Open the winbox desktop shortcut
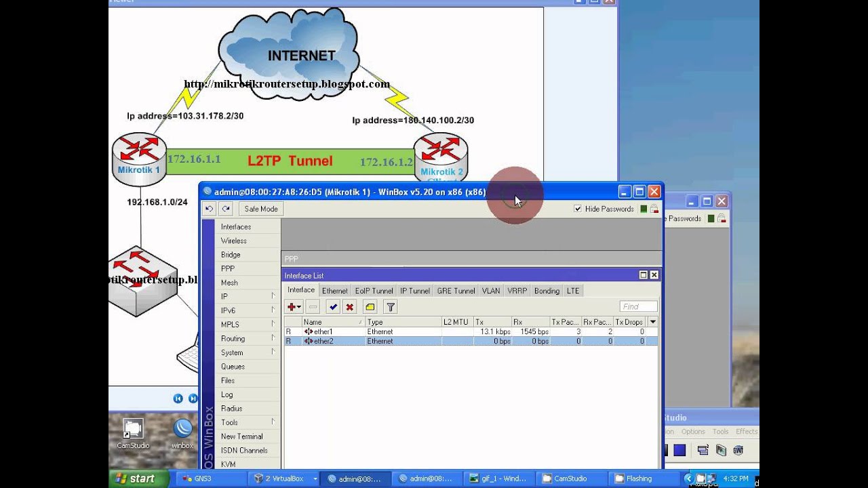868x488 pixels. [182, 434]
